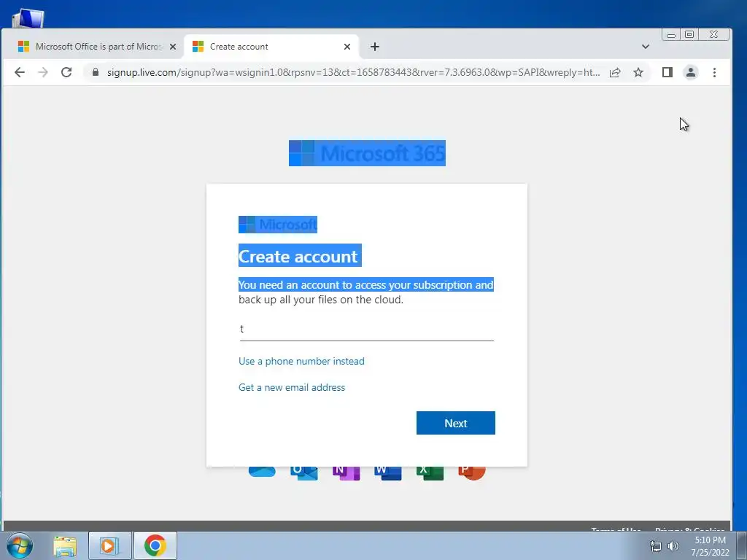Click the Next button
Image resolution: width=747 pixels, height=560 pixels.
tap(455, 423)
